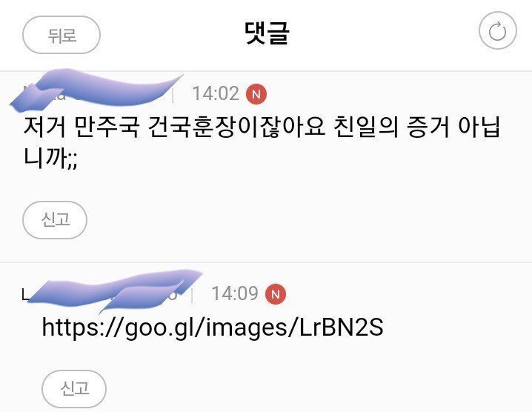Viewport: 532px width, 412px height.
Task: Tap the LrBN2S part of the URL
Action: [342, 327]
